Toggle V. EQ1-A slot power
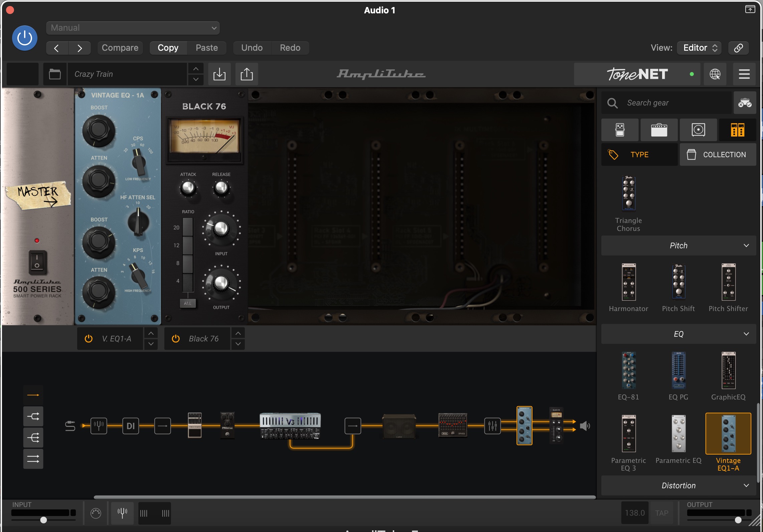763x532 pixels. (x=89, y=339)
